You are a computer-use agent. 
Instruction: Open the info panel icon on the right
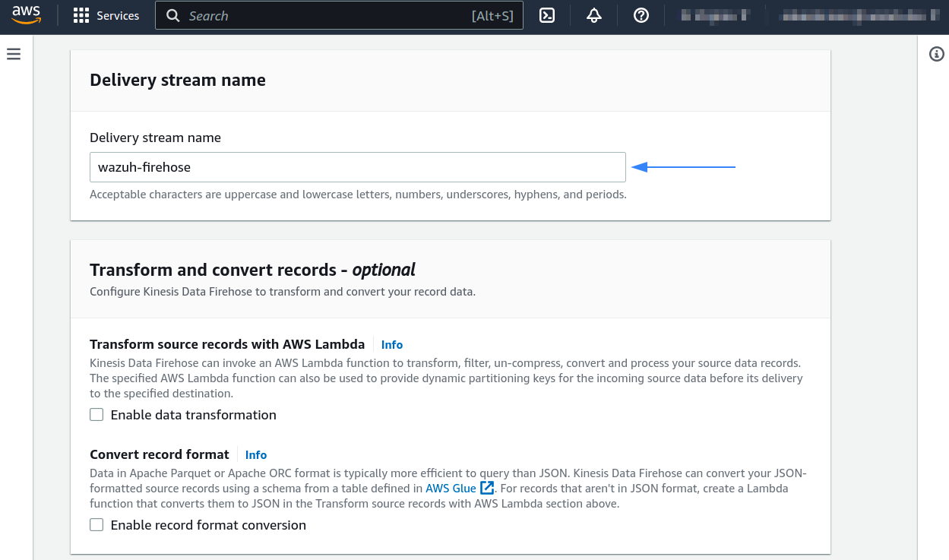coord(937,54)
